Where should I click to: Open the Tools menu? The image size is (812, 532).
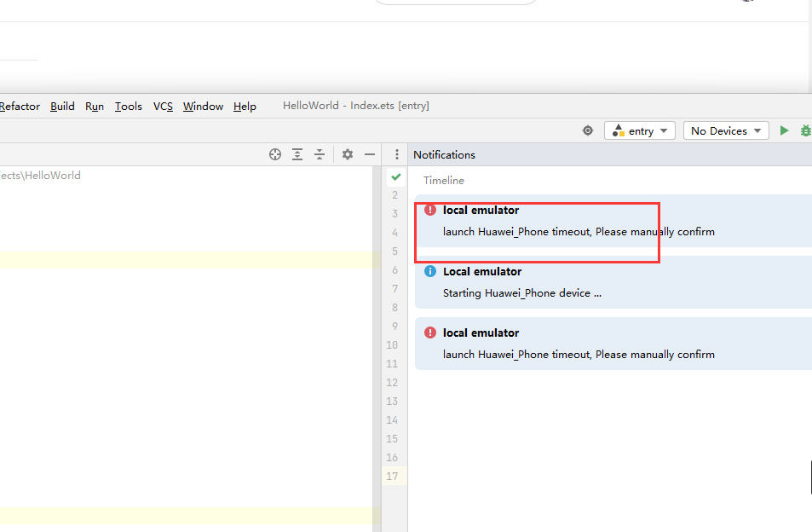(x=129, y=107)
